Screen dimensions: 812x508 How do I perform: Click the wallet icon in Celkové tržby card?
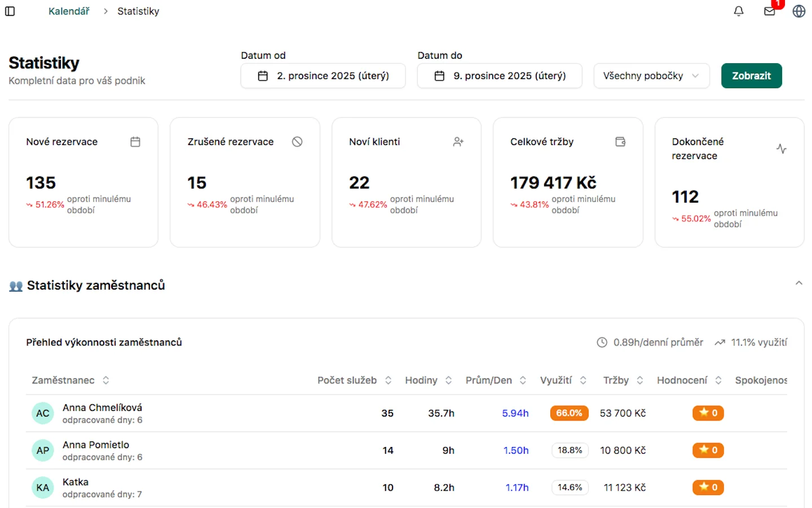(x=620, y=142)
